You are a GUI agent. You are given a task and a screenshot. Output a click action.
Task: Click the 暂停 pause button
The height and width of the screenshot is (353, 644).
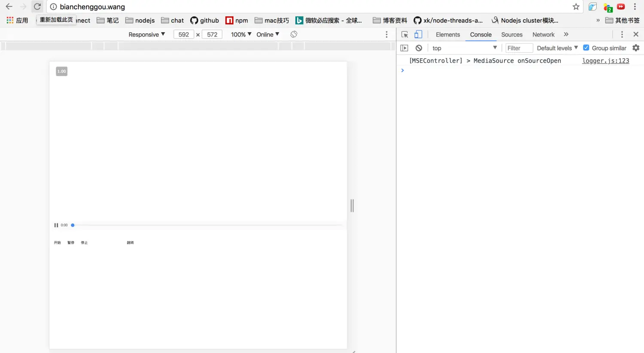[x=71, y=243]
